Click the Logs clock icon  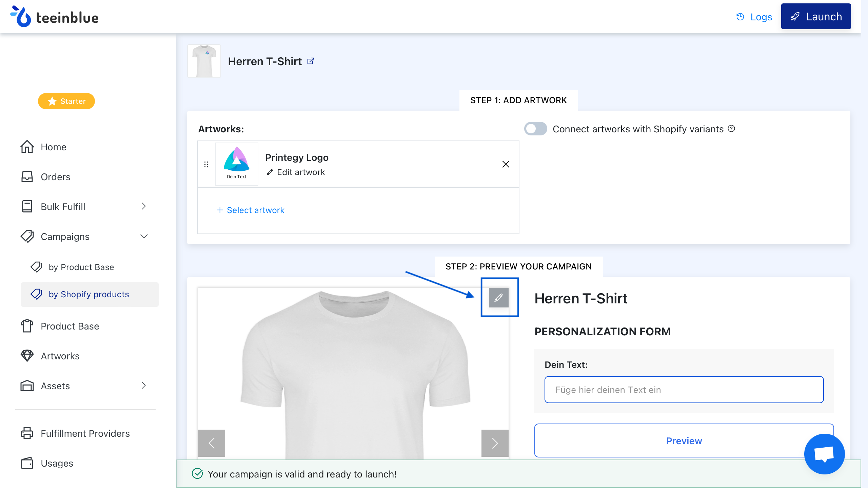(x=740, y=17)
